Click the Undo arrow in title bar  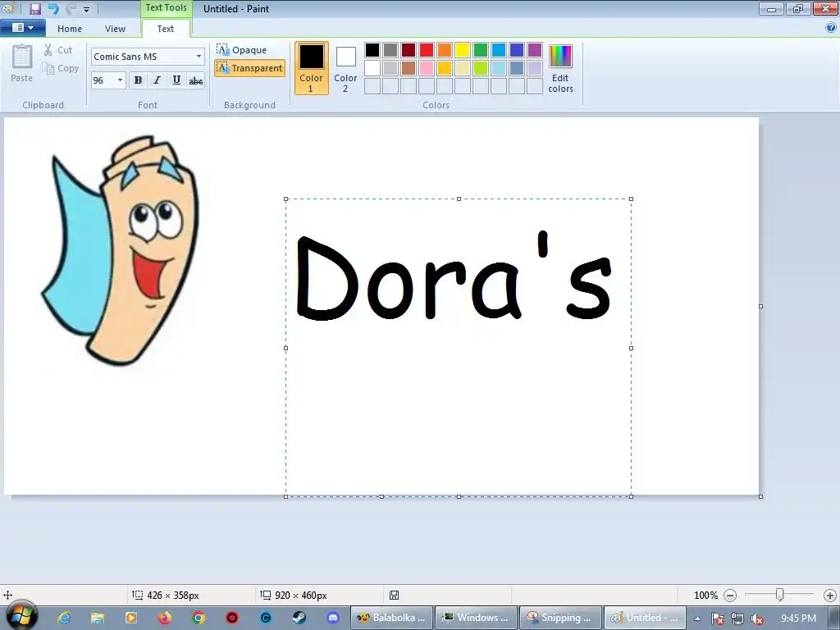[53, 8]
